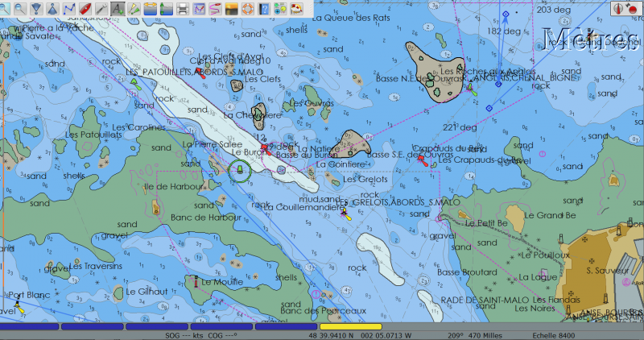Toggle the tide stations display
The height and width of the screenshot is (340, 644).
click(x=151, y=8)
